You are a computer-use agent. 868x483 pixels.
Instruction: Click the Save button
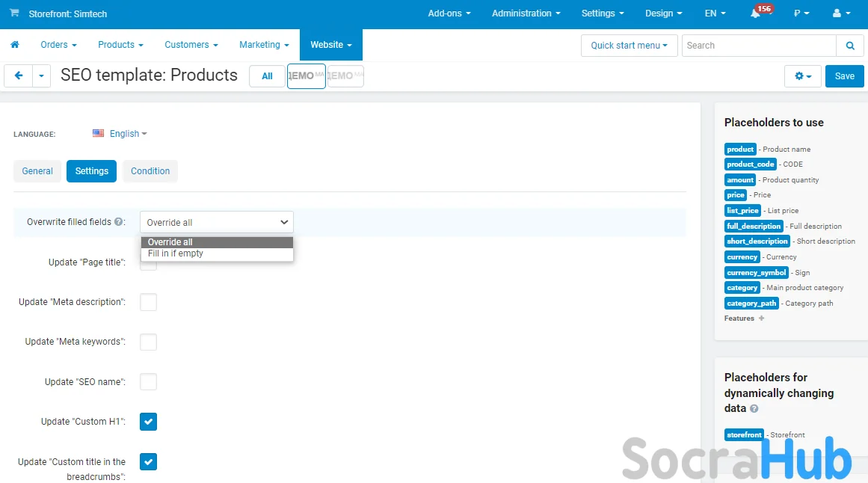(844, 76)
